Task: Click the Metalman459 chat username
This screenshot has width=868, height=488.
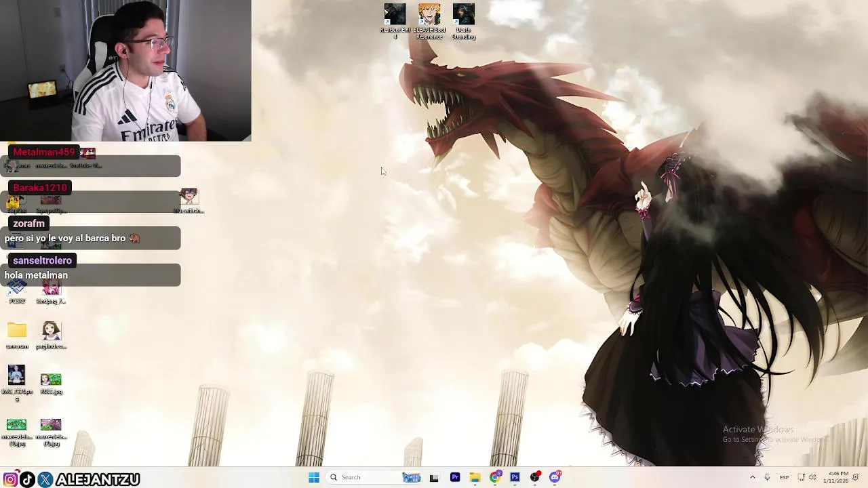Action: (x=43, y=152)
